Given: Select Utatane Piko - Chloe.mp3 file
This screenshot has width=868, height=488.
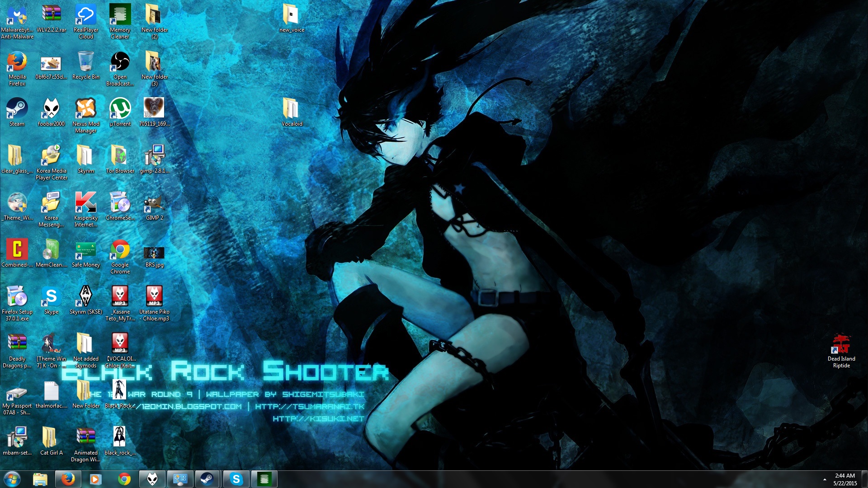Looking at the screenshot, I should click(x=154, y=297).
